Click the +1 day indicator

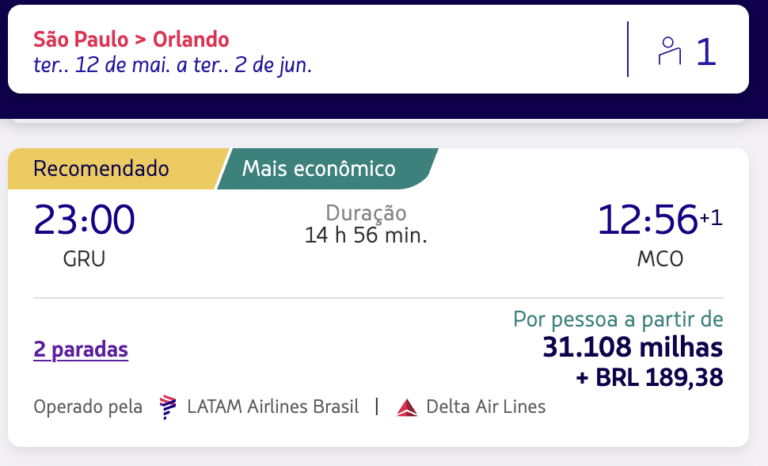tap(711, 217)
